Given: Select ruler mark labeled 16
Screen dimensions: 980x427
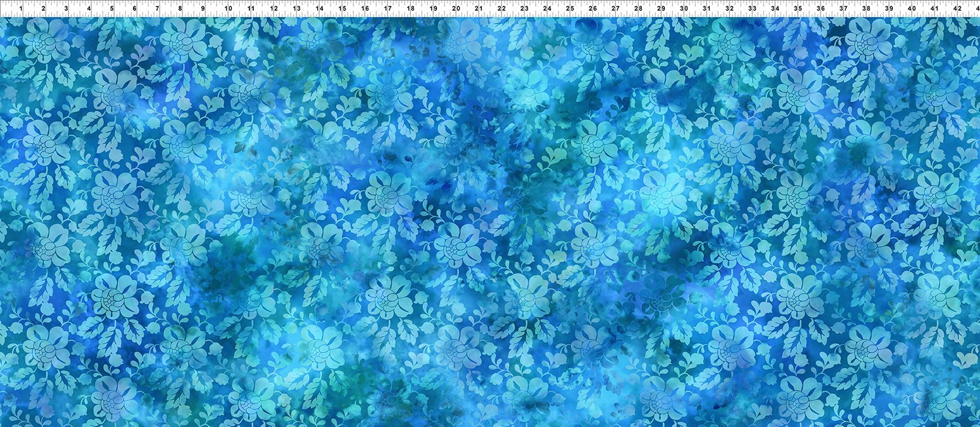Looking at the screenshot, I should tap(365, 9).
